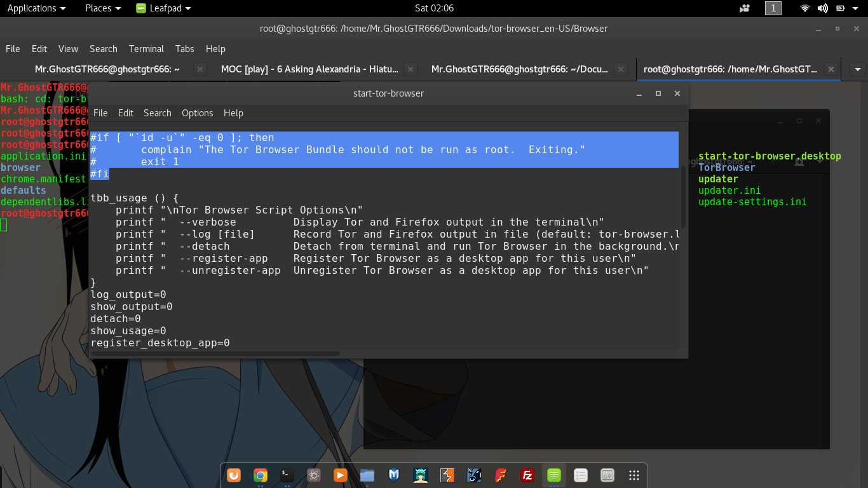
Task: Switch to first Mr.GhostGTR666 ~ tab
Action: (107, 69)
